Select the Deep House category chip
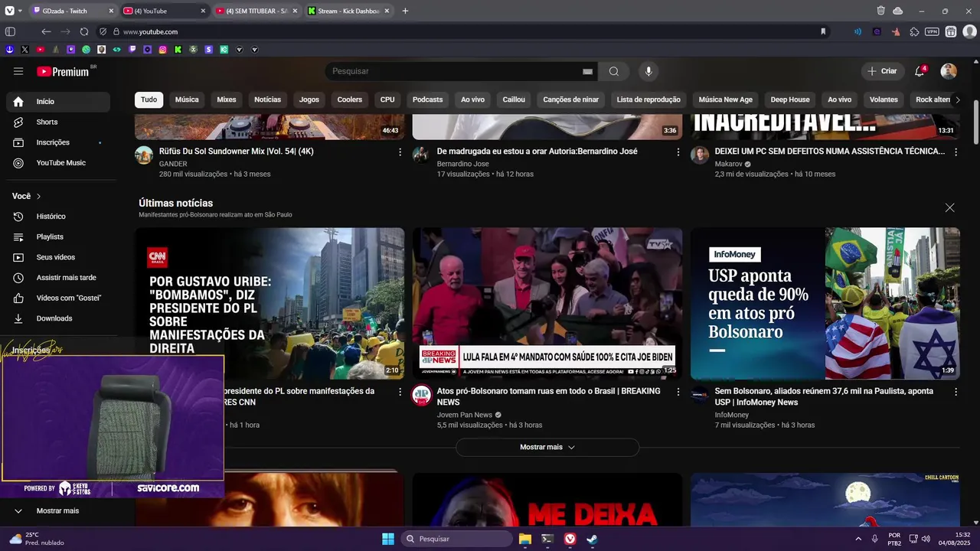 pos(790,99)
